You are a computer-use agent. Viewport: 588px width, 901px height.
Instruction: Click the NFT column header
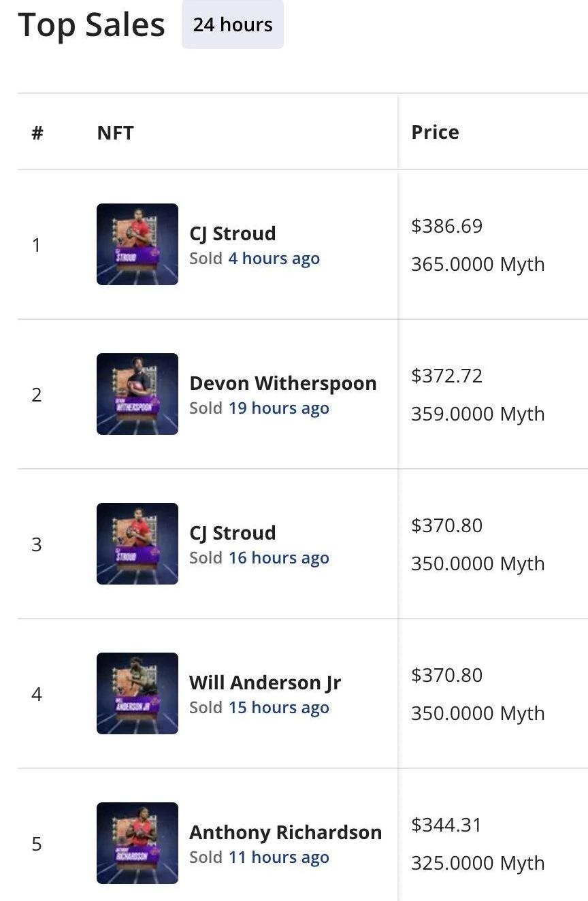click(115, 132)
